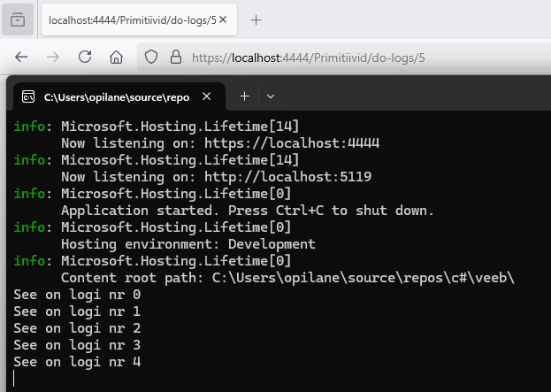The height and width of the screenshot is (392, 551).
Task: Focus the address bar with the localhost URL
Action: 354,57
